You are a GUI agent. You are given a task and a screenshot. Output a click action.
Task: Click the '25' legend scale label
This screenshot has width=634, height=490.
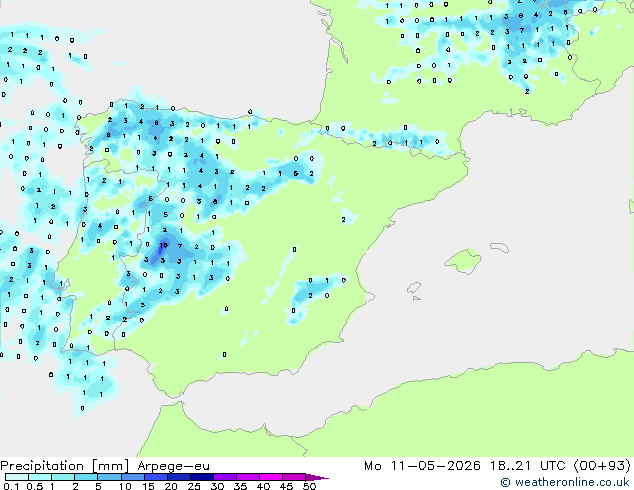(x=194, y=486)
